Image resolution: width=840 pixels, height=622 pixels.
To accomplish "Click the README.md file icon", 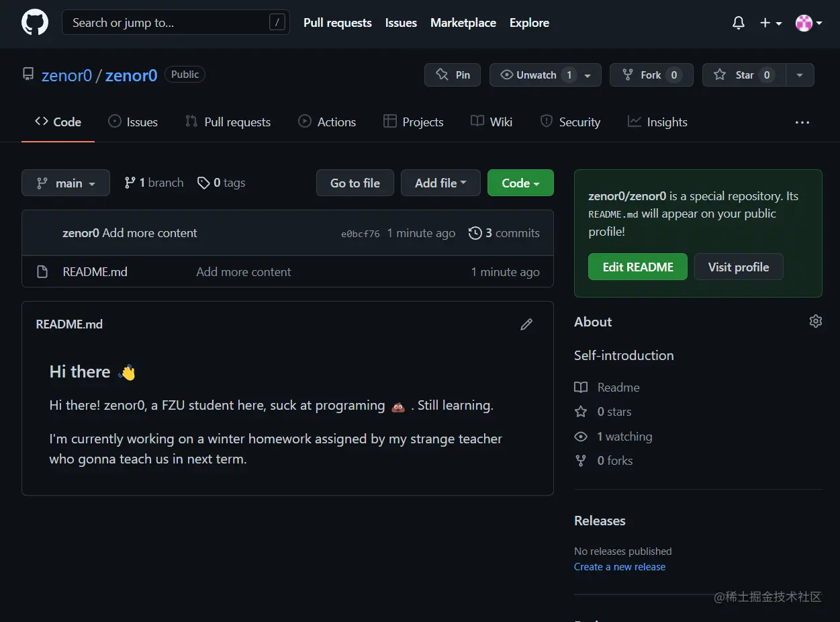I will point(42,272).
